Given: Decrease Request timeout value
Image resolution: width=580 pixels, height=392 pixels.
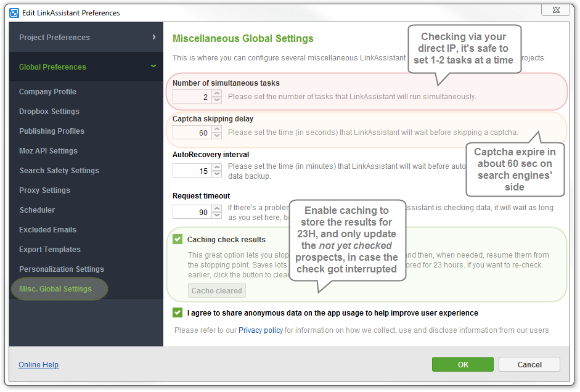Looking at the screenshot, I should (217, 215).
